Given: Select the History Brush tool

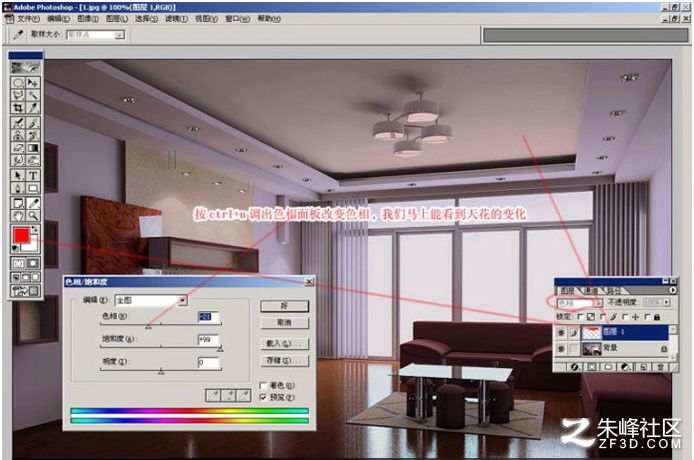Looking at the screenshot, I should tap(33, 135).
